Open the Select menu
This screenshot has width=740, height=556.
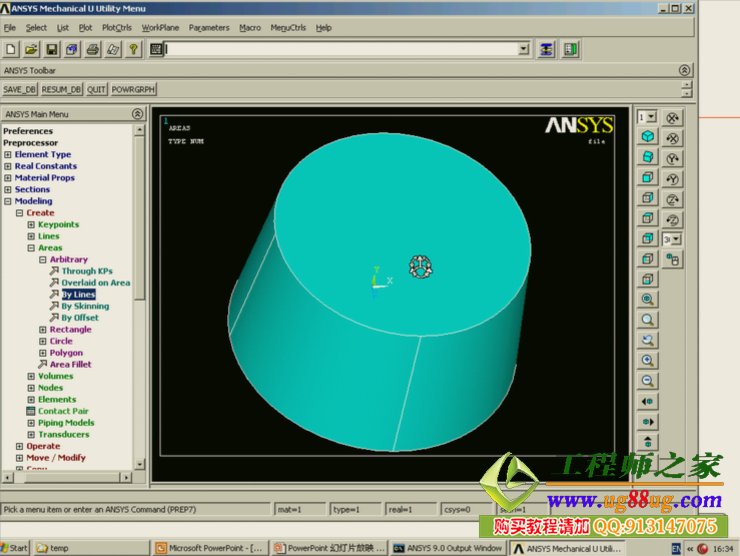[x=36, y=28]
